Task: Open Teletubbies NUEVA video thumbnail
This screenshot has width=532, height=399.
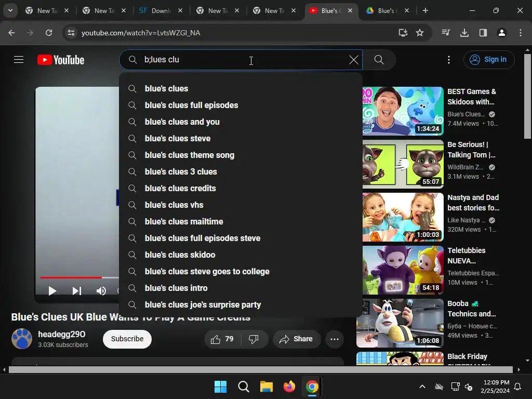Action: point(403,270)
